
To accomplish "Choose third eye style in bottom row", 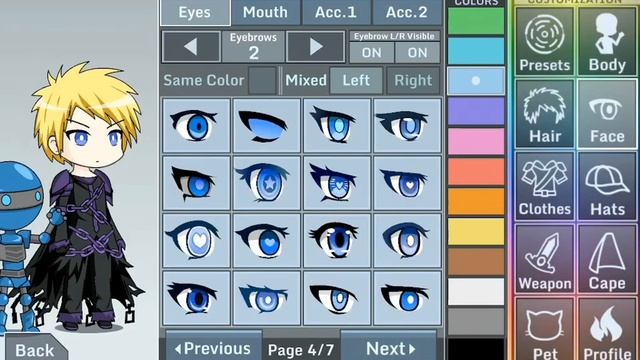I will (x=337, y=298).
